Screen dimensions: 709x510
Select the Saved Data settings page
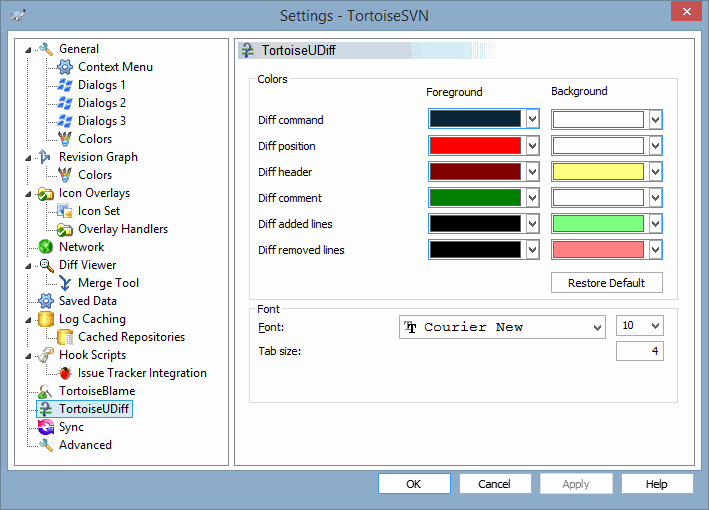[88, 301]
